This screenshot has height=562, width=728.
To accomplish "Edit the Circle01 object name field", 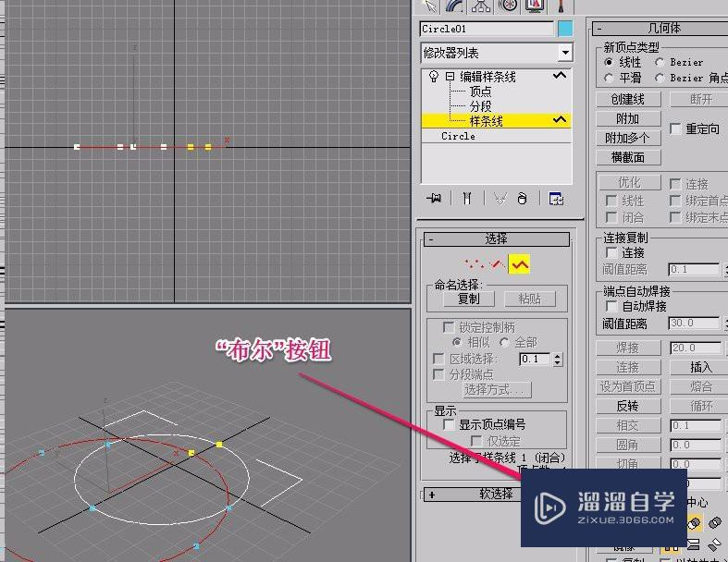I will [487, 29].
